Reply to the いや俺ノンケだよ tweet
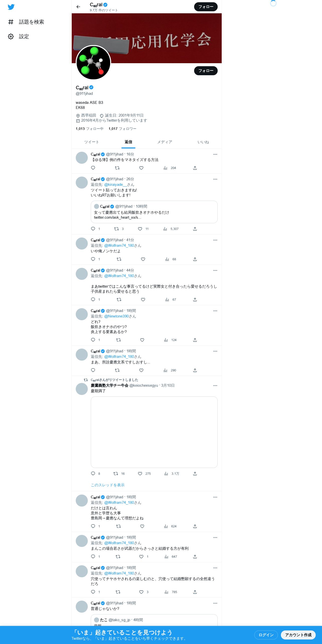 [x=93, y=259]
